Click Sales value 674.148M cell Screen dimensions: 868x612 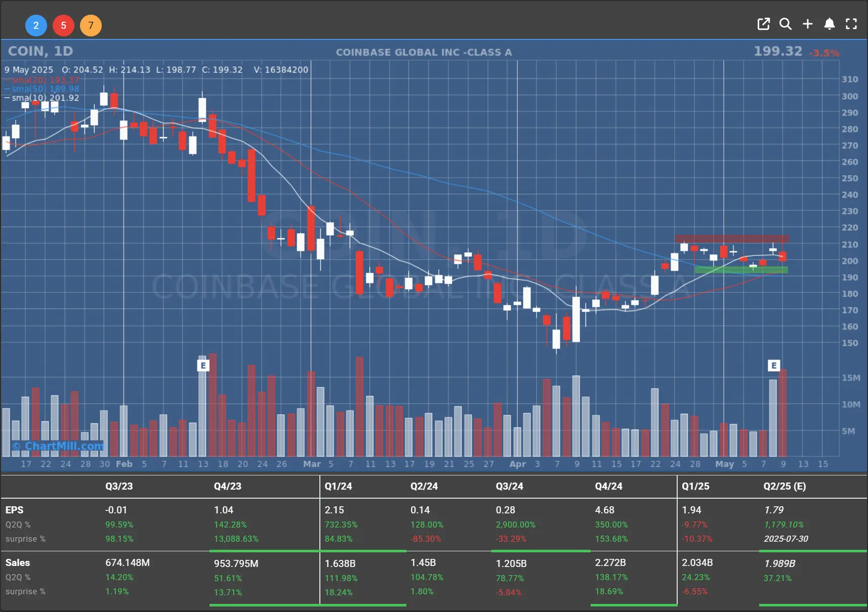(128, 562)
